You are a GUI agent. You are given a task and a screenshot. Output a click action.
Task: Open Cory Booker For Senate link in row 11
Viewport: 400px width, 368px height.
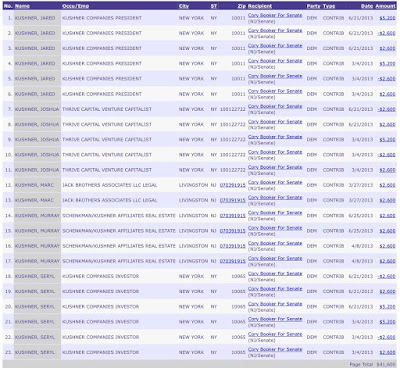point(275,167)
